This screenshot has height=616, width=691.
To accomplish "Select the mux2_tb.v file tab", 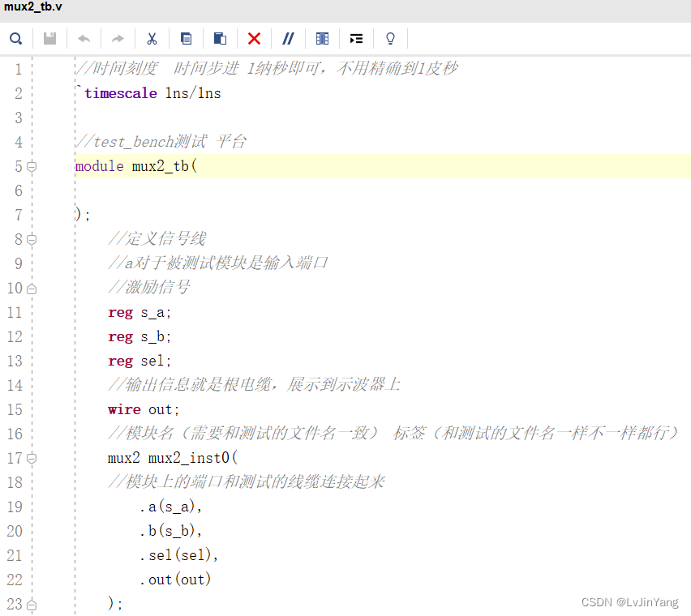I will (33, 7).
